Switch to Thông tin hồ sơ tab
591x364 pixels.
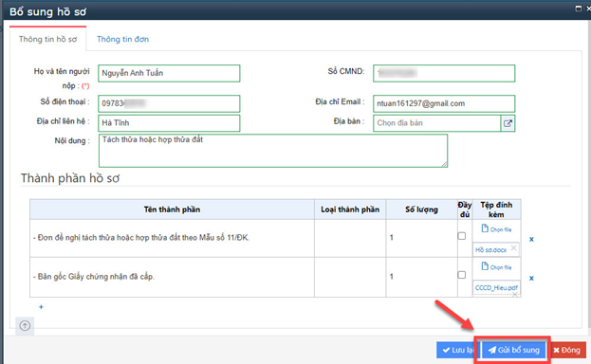(47, 39)
